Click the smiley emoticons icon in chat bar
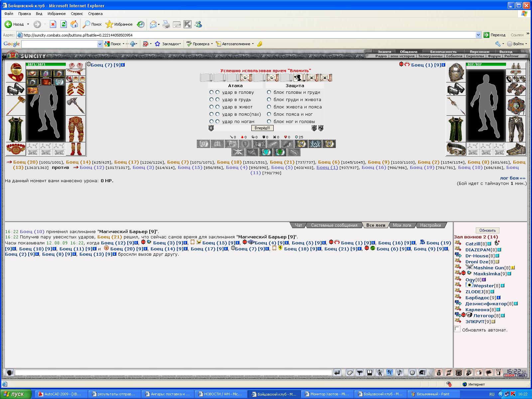The height and width of the screenshot is (399, 532). tap(412, 373)
